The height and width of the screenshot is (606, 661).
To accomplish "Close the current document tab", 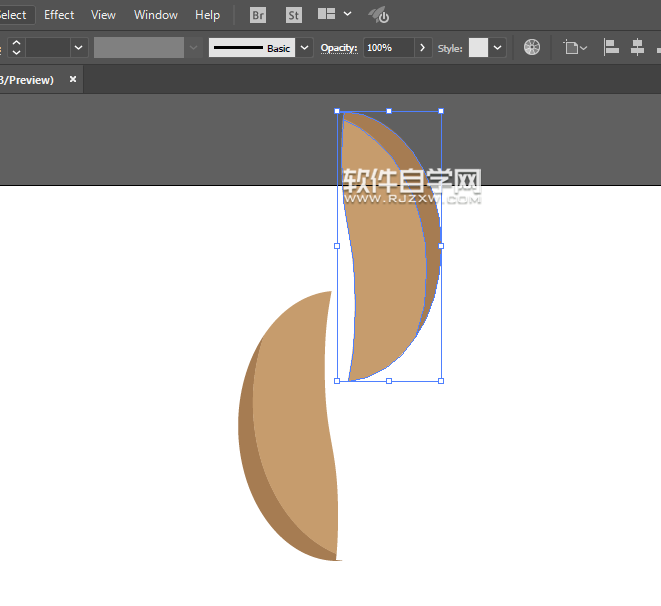I will click(x=73, y=79).
